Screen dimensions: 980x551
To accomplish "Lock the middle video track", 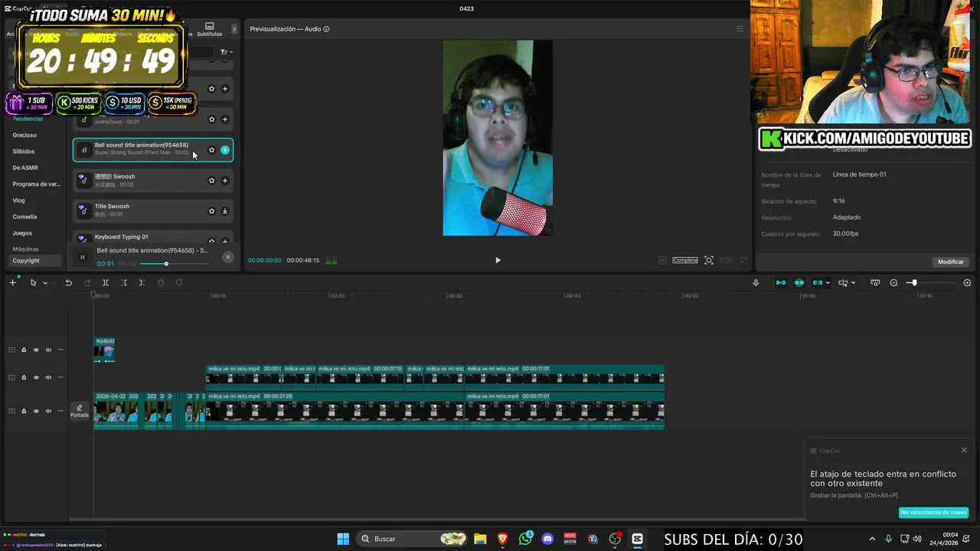I will click(x=24, y=377).
